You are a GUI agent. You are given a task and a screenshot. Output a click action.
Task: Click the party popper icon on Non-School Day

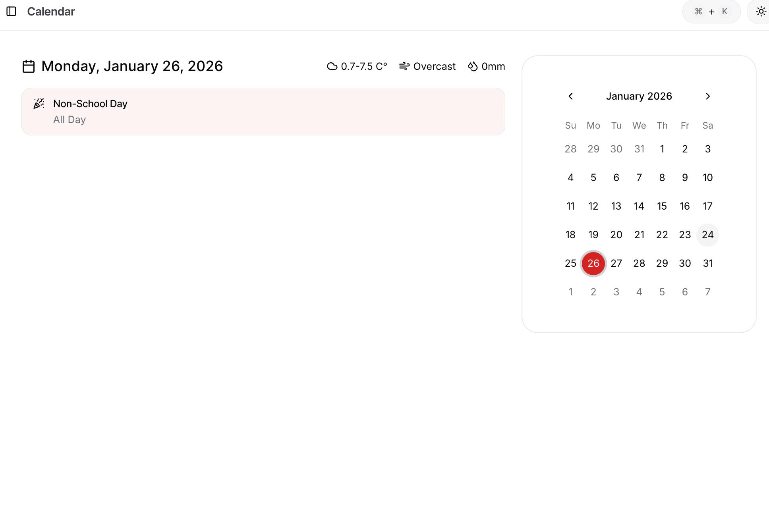click(39, 104)
